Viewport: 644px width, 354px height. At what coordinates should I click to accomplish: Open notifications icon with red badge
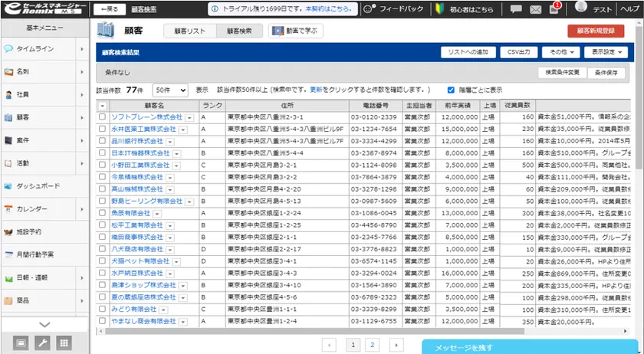(x=554, y=9)
